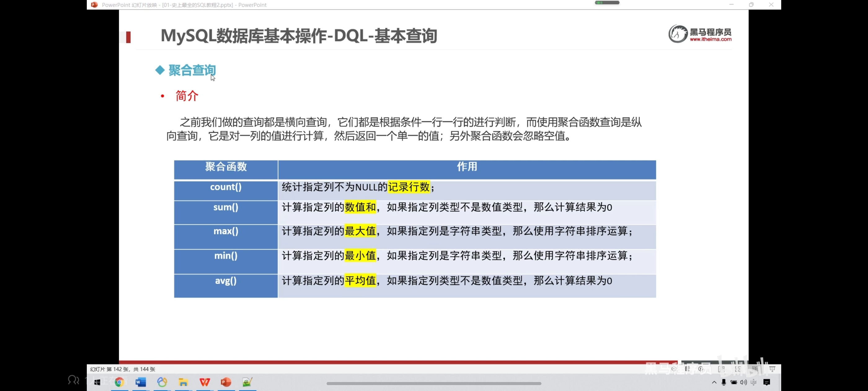This screenshot has width=868, height=391.
Task: Click the slide 142 of 144 indicator
Action: tap(123, 369)
